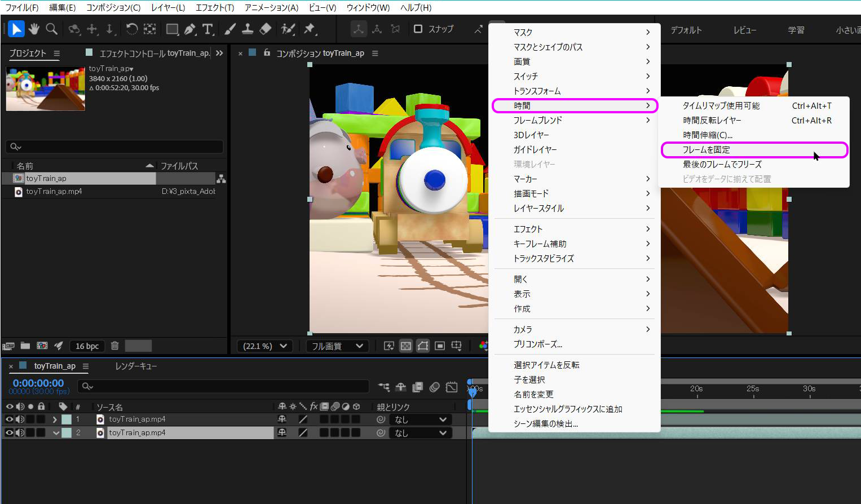
Task: Choose フレームを固定 from the submenu
Action: (706, 150)
